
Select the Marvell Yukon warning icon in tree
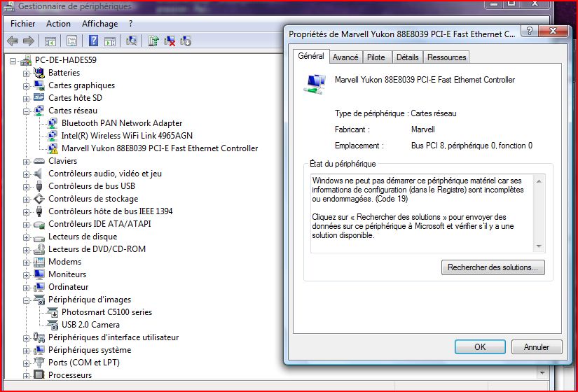pyautogui.click(x=53, y=148)
